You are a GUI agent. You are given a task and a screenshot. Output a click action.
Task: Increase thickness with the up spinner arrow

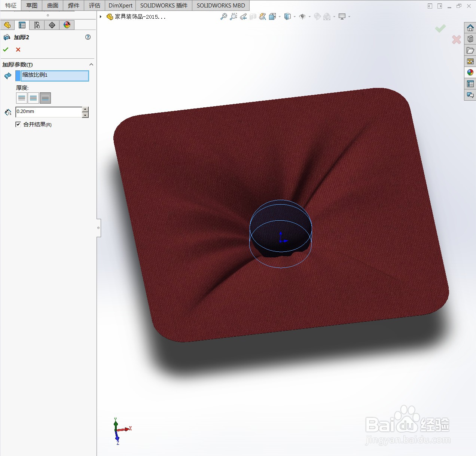point(85,109)
